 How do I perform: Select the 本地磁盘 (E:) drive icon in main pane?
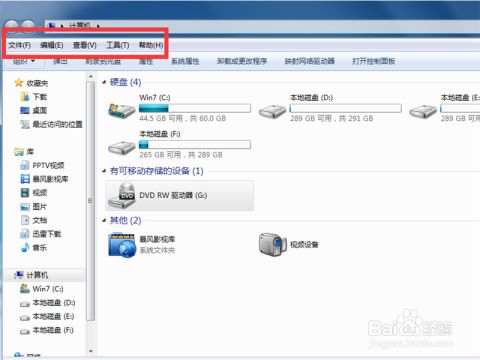click(x=423, y=112)
